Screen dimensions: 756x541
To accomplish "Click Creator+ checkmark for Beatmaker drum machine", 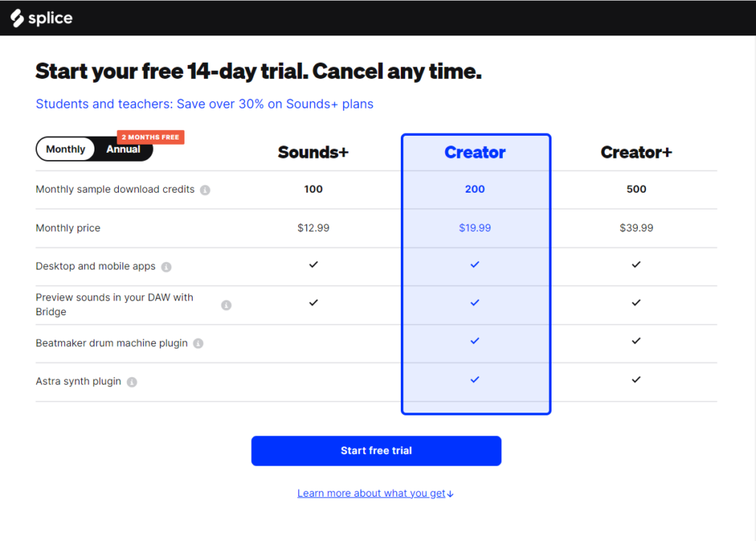I will [636, 341].
